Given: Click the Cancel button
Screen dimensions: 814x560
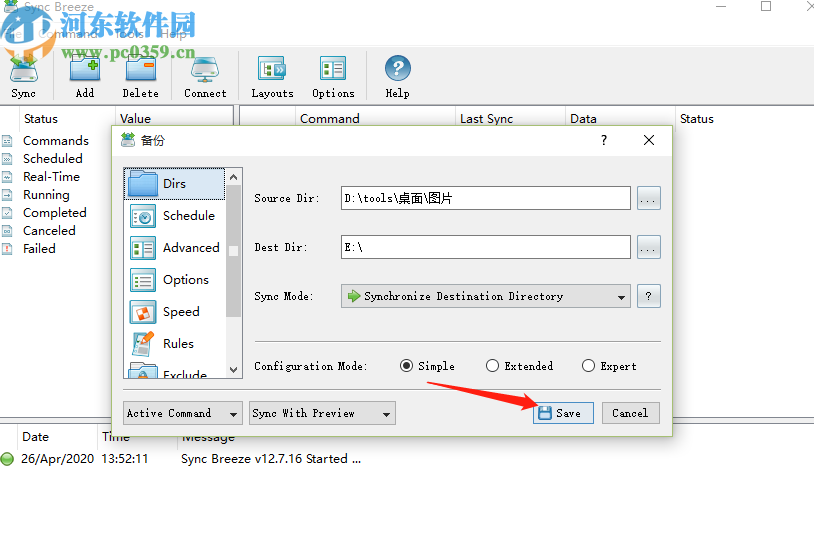Looking at the screenshot, I should [x=630, y=413].
